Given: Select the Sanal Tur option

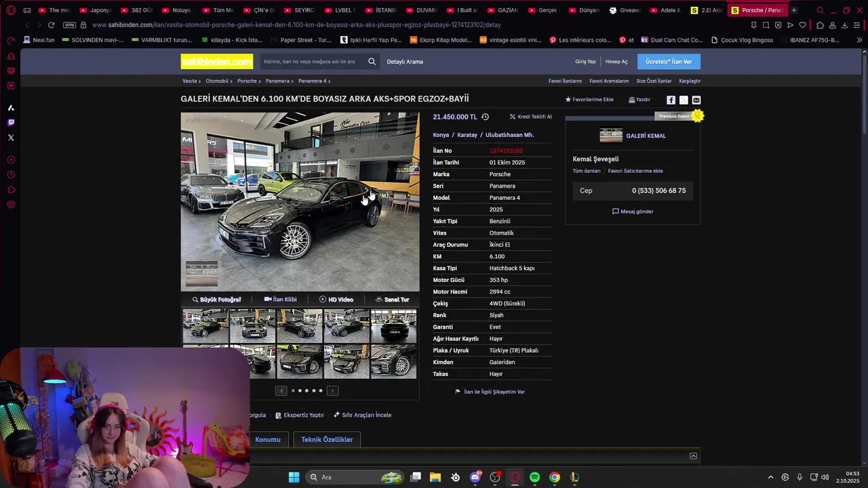Looking at the screenshot, I should pyautogui.click(x=392, y=300).
